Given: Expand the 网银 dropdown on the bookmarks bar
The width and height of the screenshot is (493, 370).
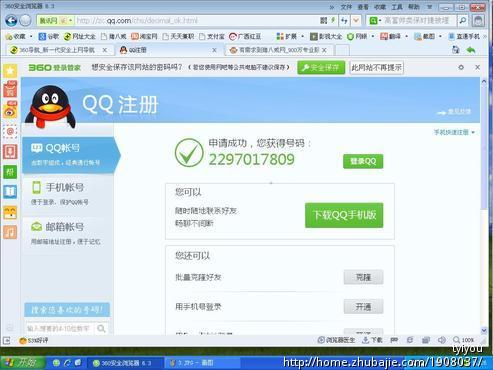Looking at the screenshot, I should tap(373, 36).
